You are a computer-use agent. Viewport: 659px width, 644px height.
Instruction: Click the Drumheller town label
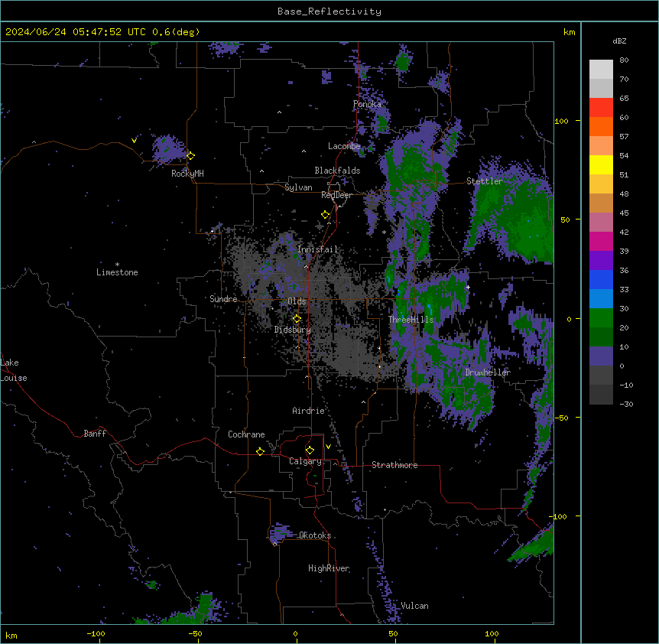tap(488, 372)
